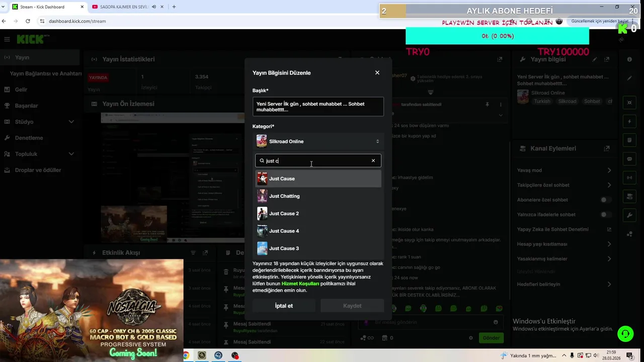Toggle Yalnızca ifadelerle sohbet switch
The height and width of the screenshot is (362, 644).
606,215
